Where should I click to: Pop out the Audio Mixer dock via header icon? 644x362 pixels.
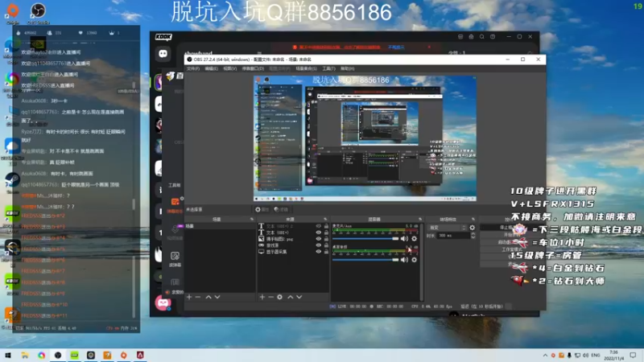[x=419, y=219]
